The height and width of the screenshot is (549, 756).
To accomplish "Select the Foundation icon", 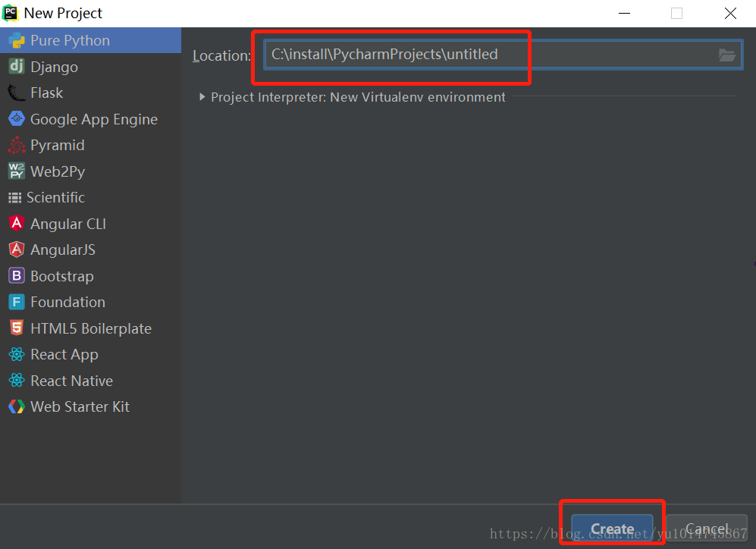I will tap(17, 302).
